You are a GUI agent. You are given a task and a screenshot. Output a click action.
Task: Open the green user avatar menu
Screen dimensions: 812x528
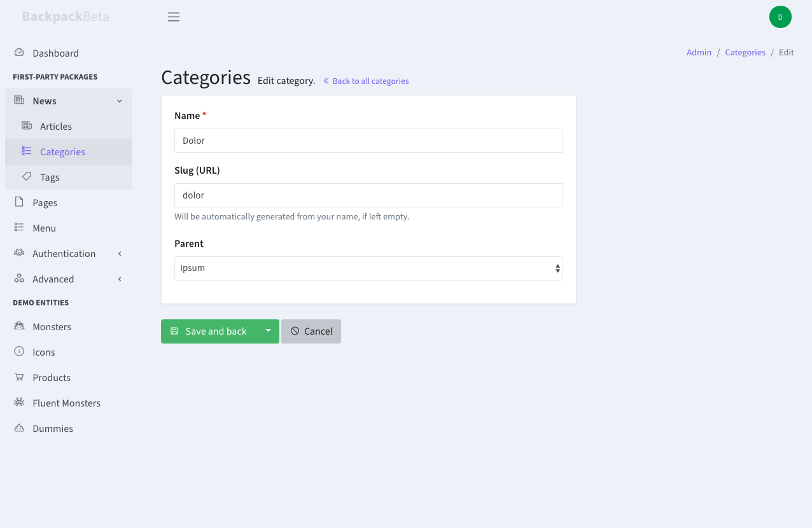[780, 17]
